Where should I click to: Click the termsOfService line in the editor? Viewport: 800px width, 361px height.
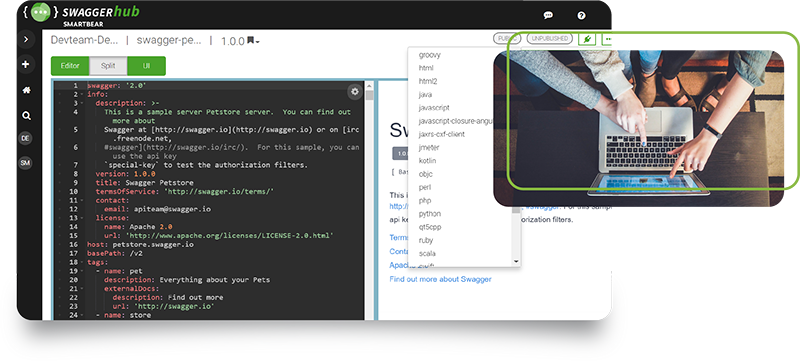click(185, 191)
